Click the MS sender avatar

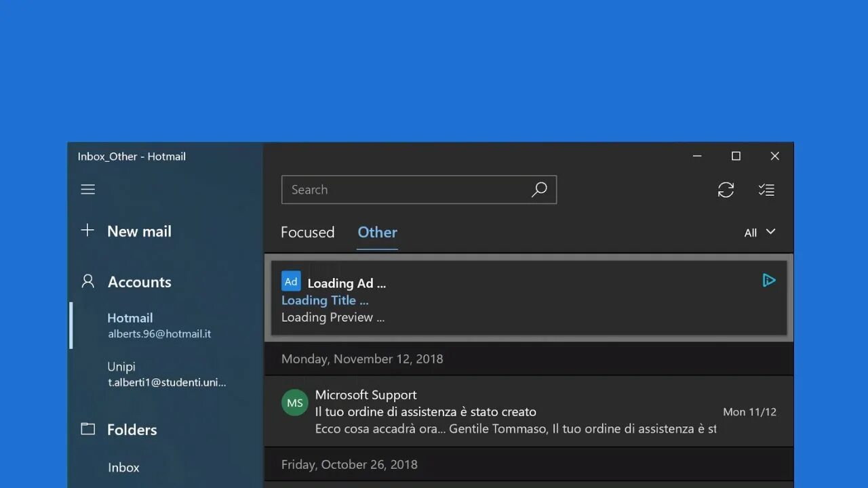(x=295, y=403)
